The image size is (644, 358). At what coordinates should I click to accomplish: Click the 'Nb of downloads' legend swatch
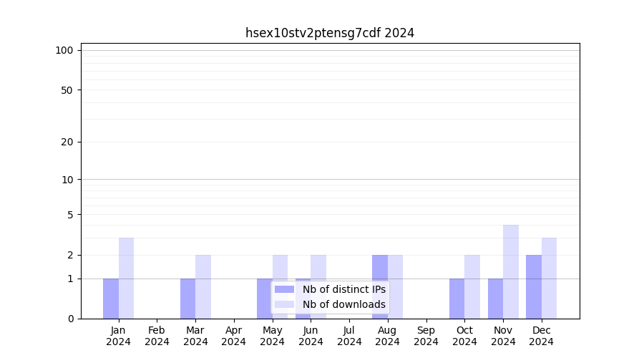(x=284, y=304)
